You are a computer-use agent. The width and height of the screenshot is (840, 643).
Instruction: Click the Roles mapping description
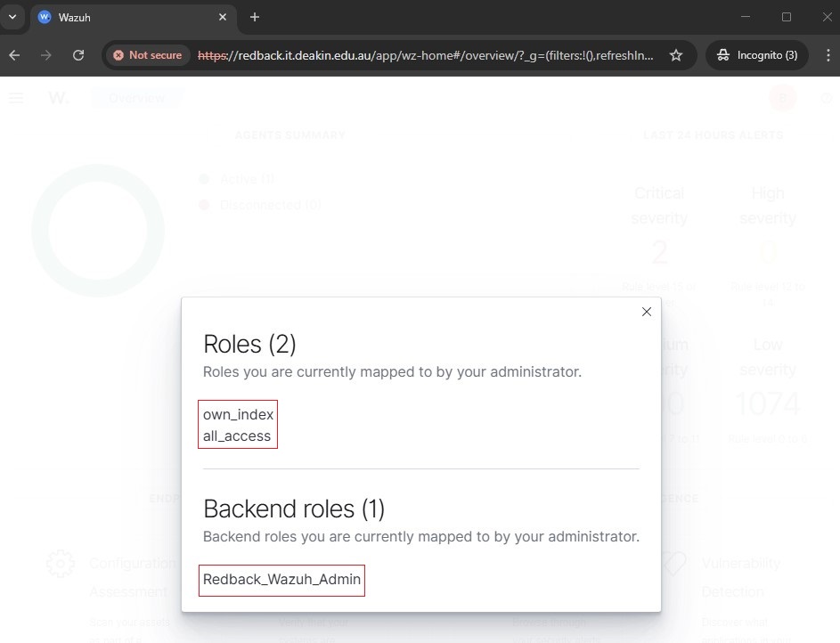pyautogui.click(x=392, y=371)
